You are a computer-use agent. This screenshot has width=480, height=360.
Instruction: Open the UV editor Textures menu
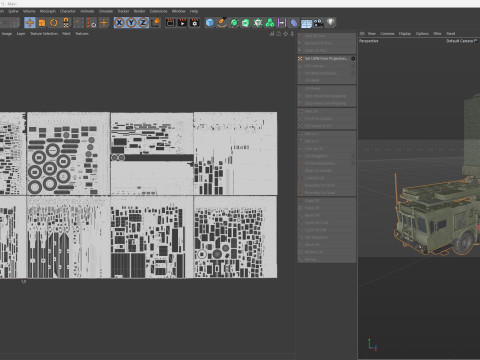pyautogui.click(x=82, y=34)
